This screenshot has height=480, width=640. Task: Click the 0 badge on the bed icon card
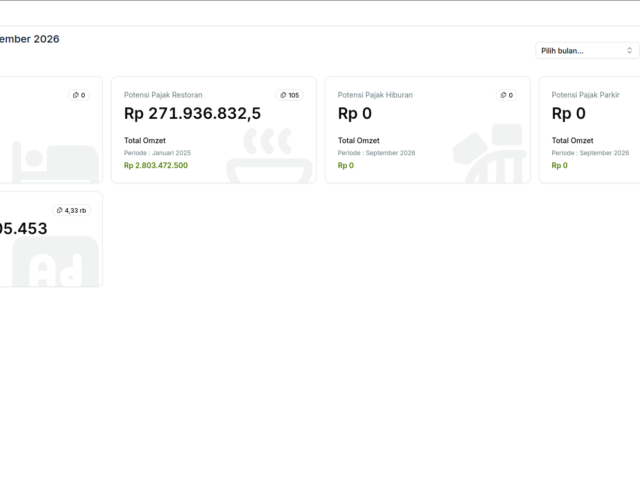[x=79, y=95]
